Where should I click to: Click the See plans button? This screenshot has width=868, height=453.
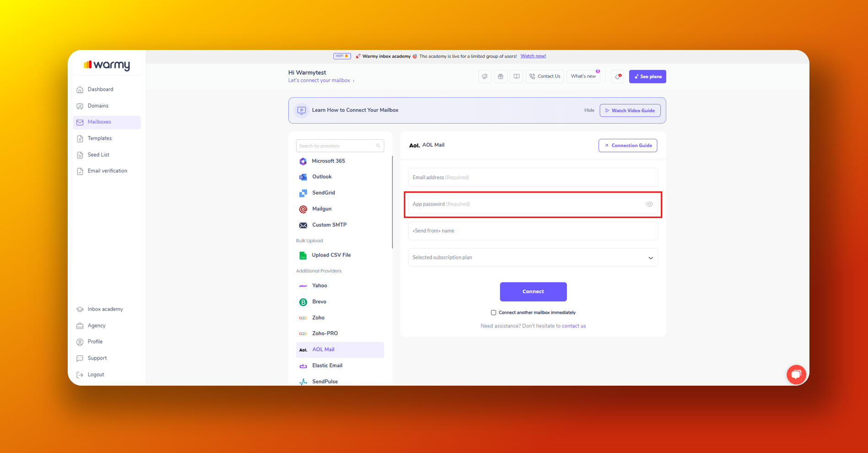pos(647,76)
